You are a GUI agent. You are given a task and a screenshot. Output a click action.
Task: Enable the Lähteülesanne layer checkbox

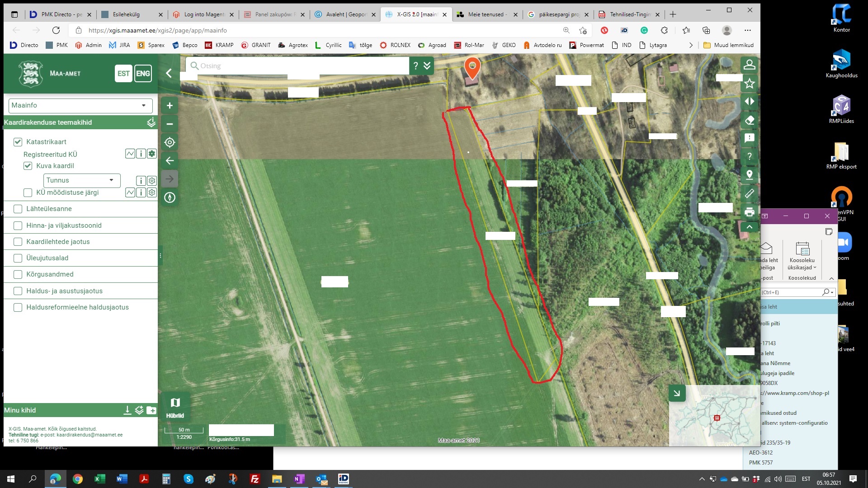coord(18,209)
